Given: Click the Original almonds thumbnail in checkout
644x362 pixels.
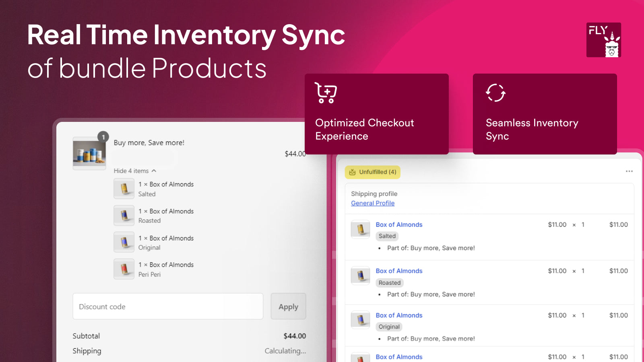Looking at the screenshot, I should [124, 242].
